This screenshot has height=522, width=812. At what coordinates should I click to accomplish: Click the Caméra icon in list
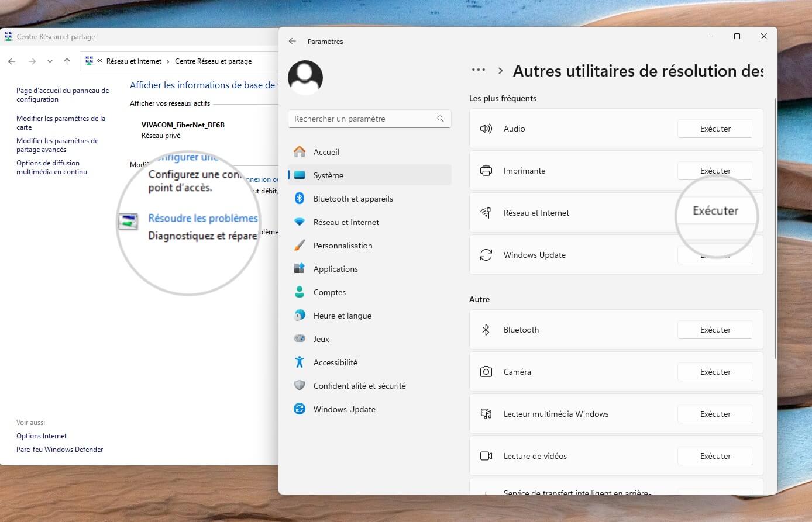pyautogui.click(x=486, y=372)
